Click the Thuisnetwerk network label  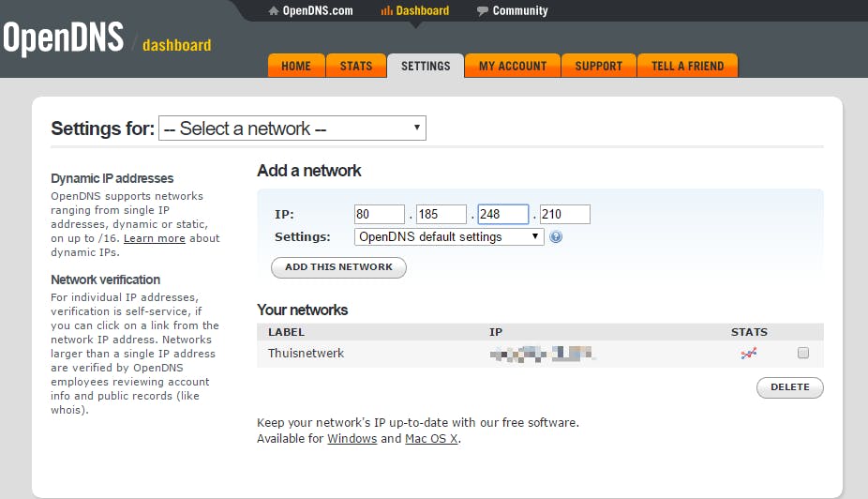pos(307,354)
